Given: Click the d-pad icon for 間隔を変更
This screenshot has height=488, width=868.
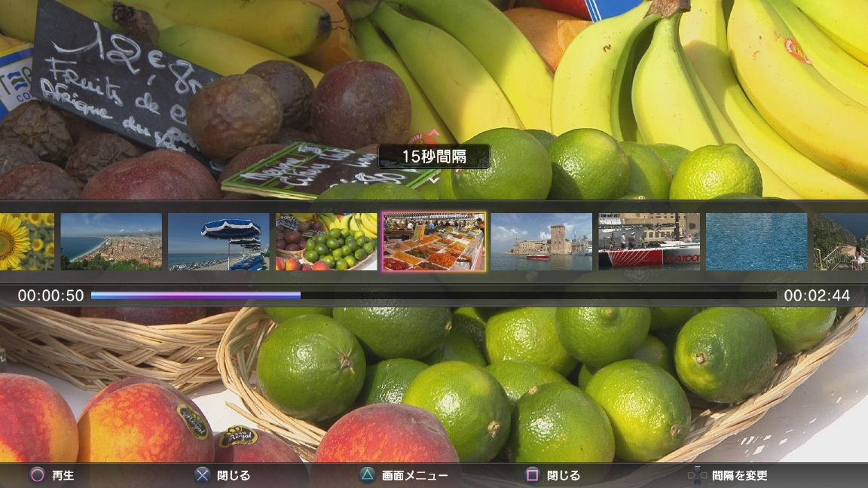Looking at the screenshot, I should point(697,475).
